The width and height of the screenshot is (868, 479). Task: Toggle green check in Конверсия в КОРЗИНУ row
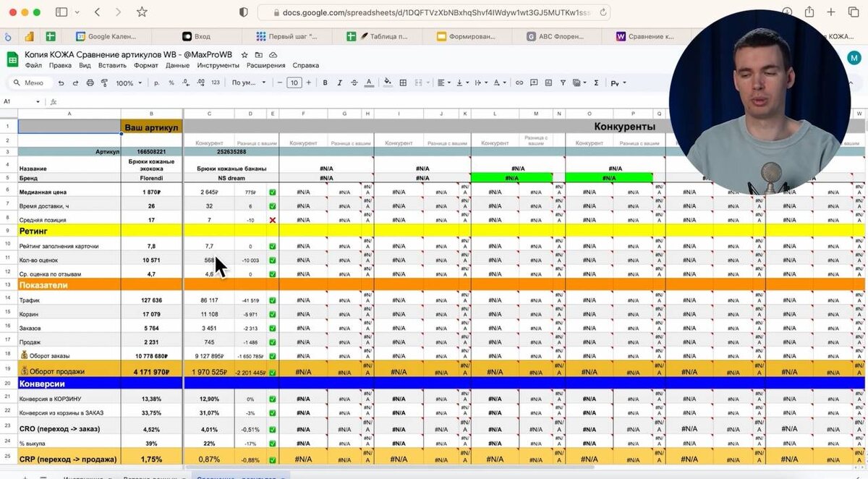tap(273, 399)
